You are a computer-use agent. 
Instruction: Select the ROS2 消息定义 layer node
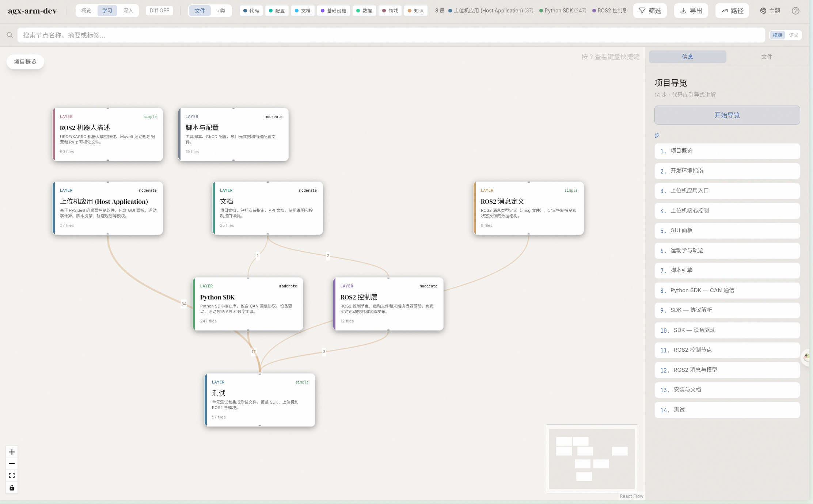529,208
